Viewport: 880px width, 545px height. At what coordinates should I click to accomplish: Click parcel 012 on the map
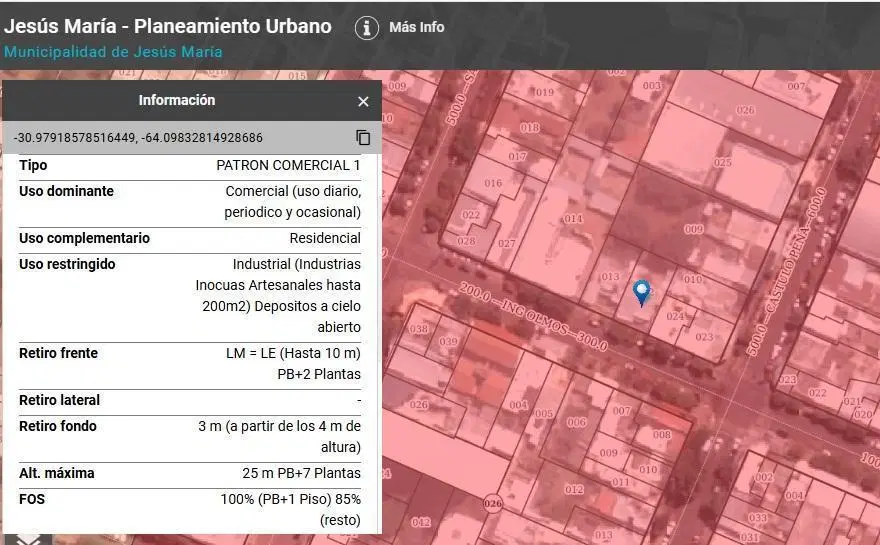(574, 489)
